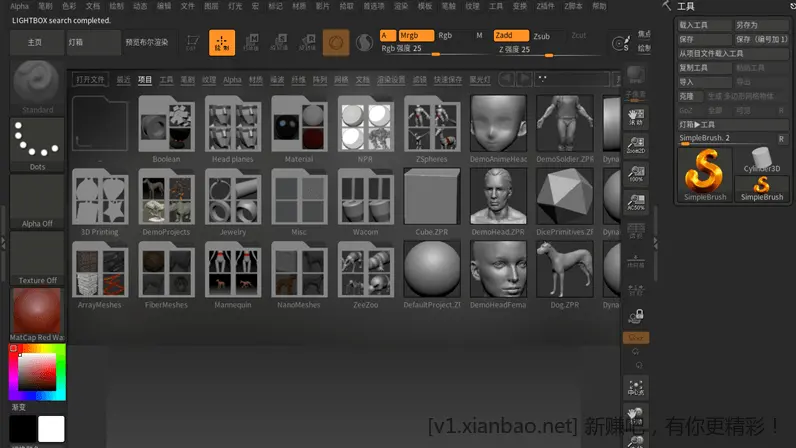
Task: Click the Scroll (hand) canvas icon
Action: [636, 117]
